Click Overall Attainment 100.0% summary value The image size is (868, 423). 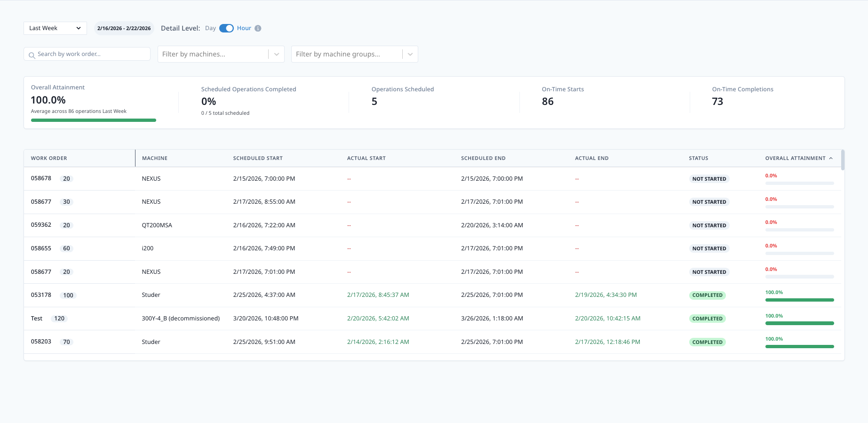[48, 100]
